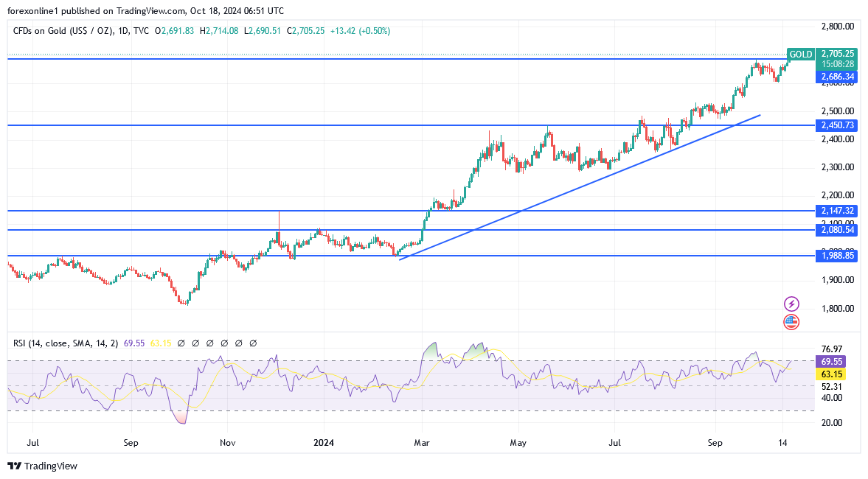The width and height of the screenshot is (868, 479).
Task: Click the change value +13.42 (+0.50%)
Action: tap(360, 31)
